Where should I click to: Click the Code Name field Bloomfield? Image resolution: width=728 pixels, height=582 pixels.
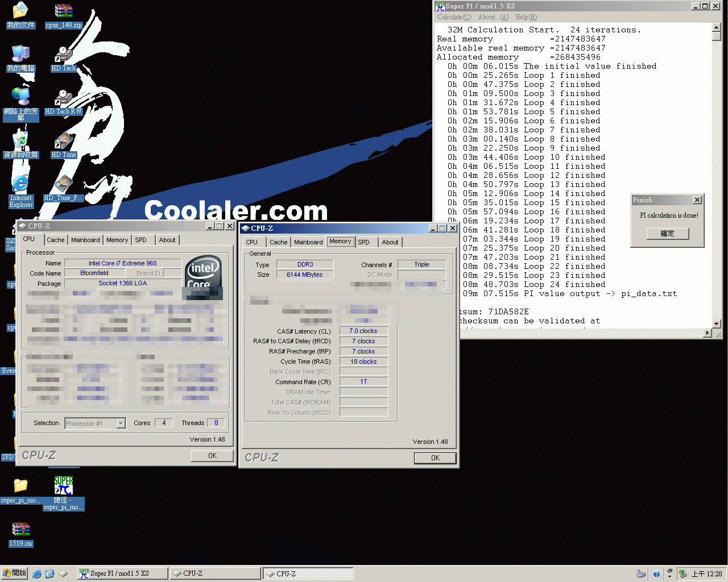pyautogui.click(x=94, y=273)
